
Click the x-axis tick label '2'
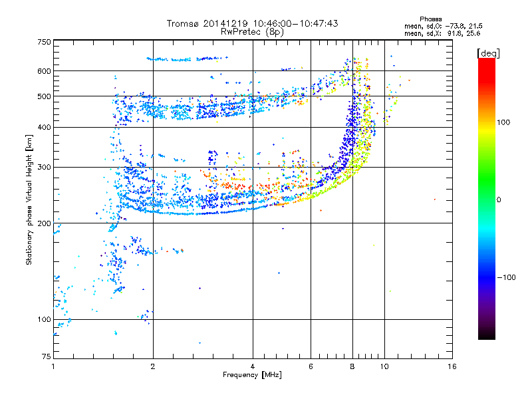153,366
